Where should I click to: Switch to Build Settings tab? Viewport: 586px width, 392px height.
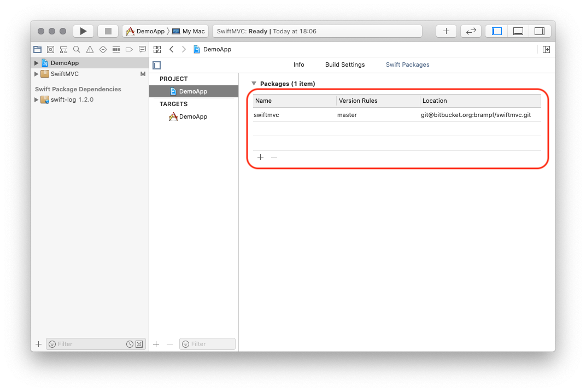(x=345, y=65)
